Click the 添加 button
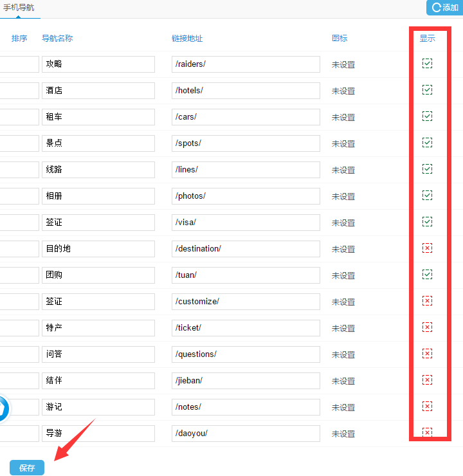The height and width of the screenshot is (476, 463). coord(444,8)
